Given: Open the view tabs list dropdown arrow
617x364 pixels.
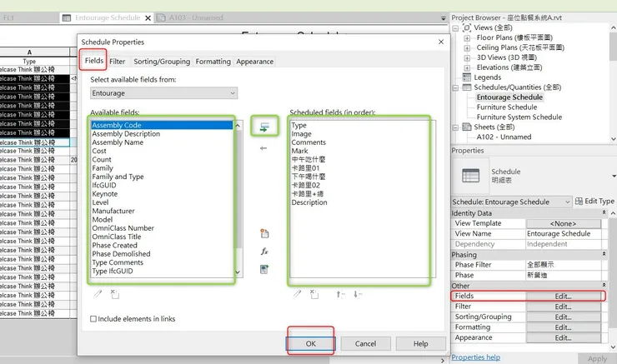Looking at the screenshot, I should (443, 18).
